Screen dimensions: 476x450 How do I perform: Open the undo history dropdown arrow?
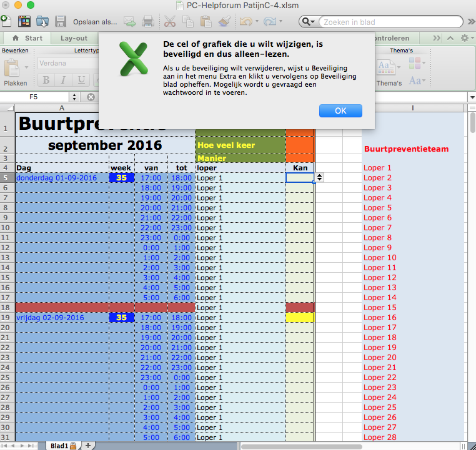pos(257,21)
